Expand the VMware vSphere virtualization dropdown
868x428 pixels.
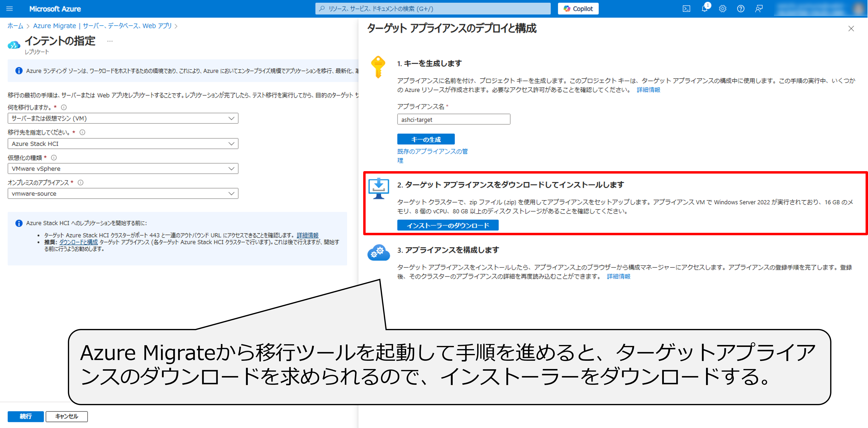(x=123, y=169)
